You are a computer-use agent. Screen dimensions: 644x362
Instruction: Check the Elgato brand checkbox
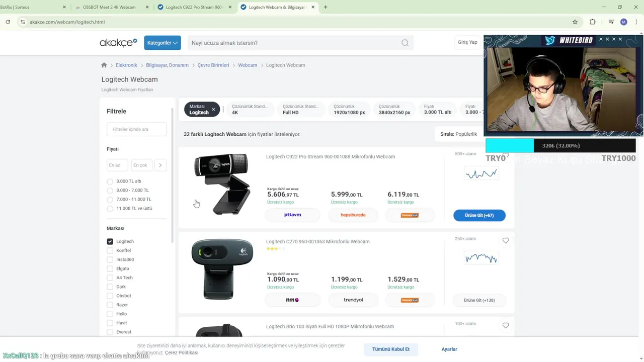coord(110,268)
